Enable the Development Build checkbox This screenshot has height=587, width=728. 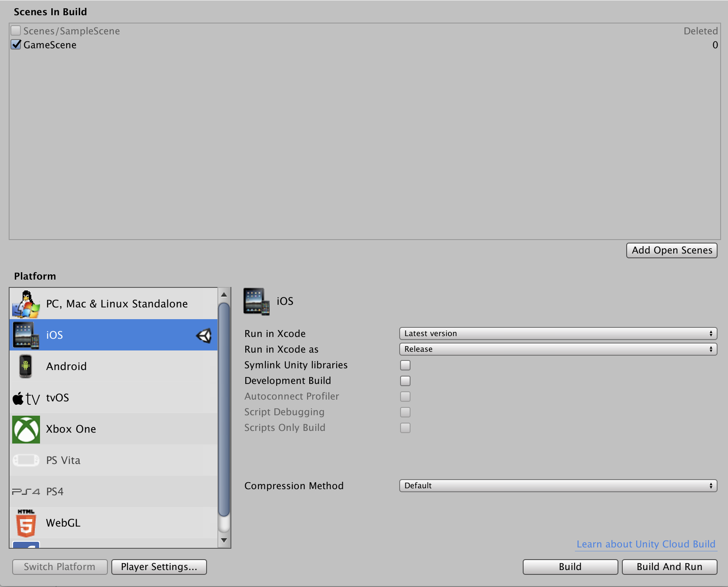click(x=405, y=381)
